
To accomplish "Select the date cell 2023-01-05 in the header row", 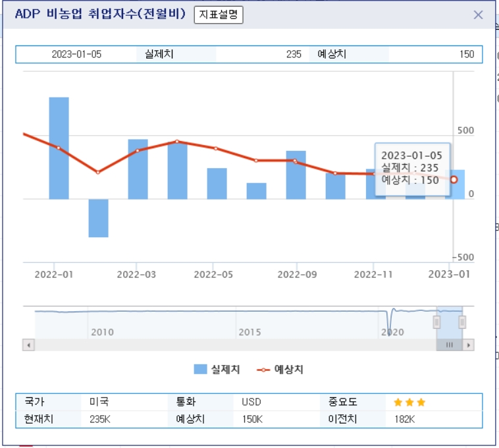I will click(x=76, y=54).
